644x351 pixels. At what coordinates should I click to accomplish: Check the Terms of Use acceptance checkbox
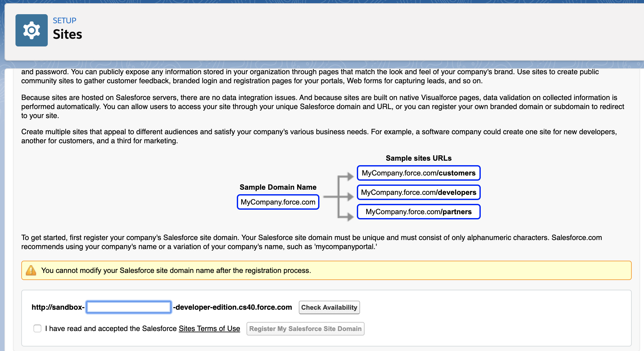(x=37, y=328)
